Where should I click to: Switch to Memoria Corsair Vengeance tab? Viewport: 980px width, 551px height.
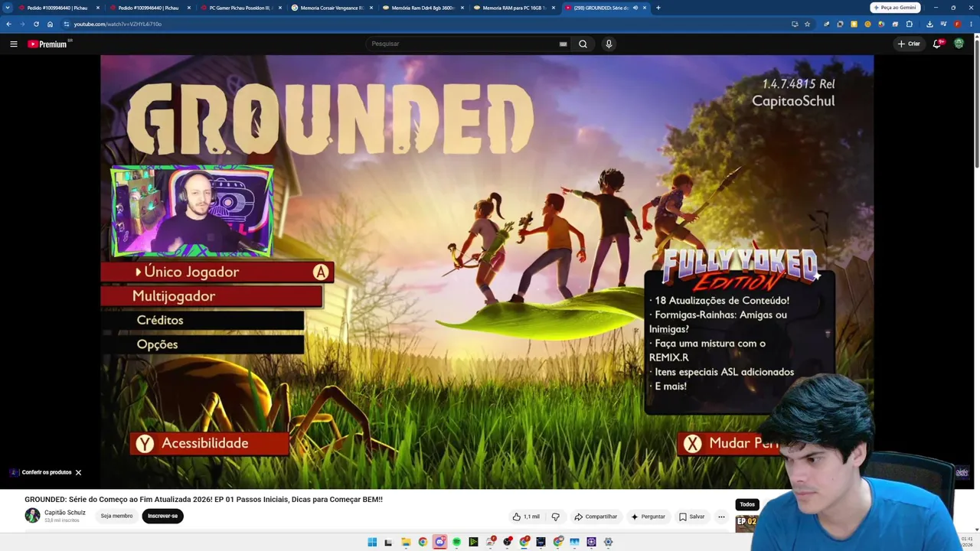coord(332,8)
